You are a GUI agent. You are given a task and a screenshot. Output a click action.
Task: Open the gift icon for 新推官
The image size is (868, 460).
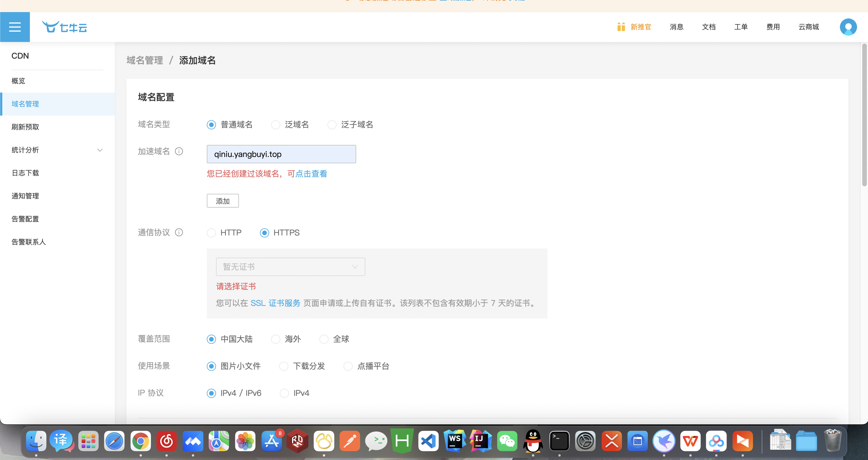[621, 27]
